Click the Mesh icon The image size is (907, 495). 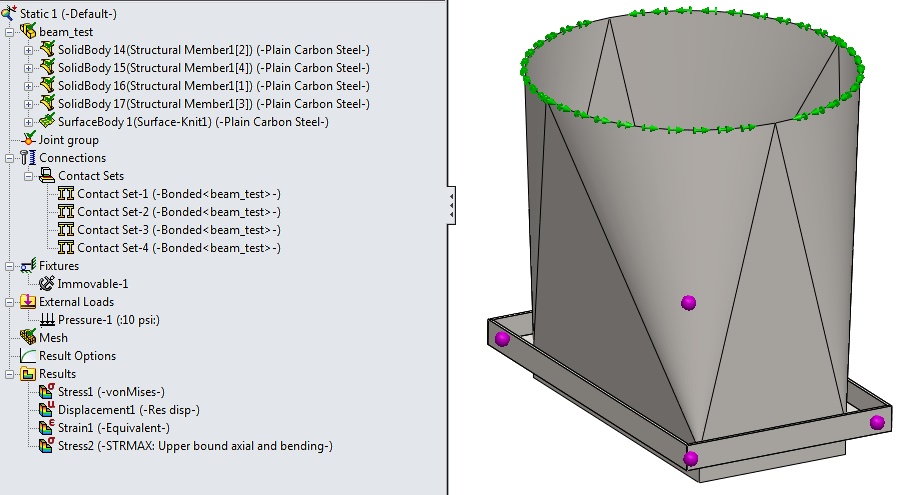point(28,337)
